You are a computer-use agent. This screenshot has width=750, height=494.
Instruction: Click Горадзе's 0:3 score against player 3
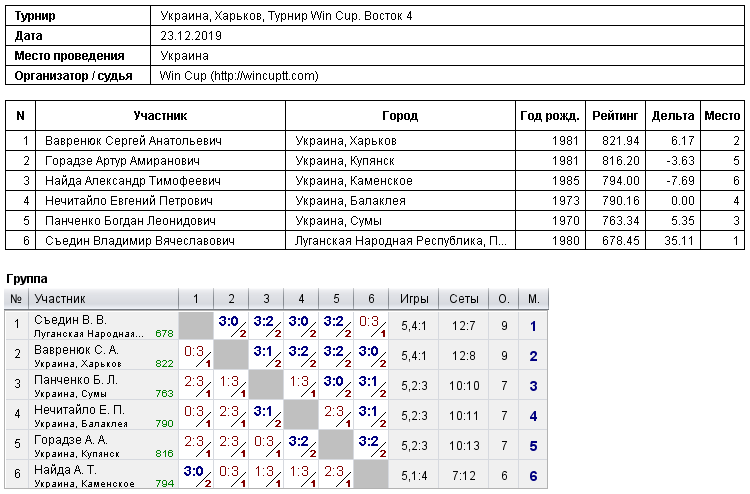(x=264, y=441)
